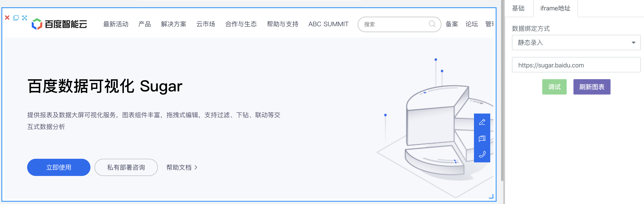Open 产品 menu item
The width and height of the screenshot is (644, 204).
pos(144,24)
